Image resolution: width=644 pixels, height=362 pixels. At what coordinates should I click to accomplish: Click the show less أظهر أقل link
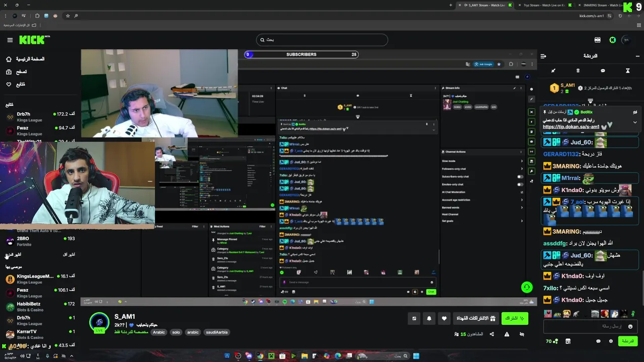pos(69,254)
